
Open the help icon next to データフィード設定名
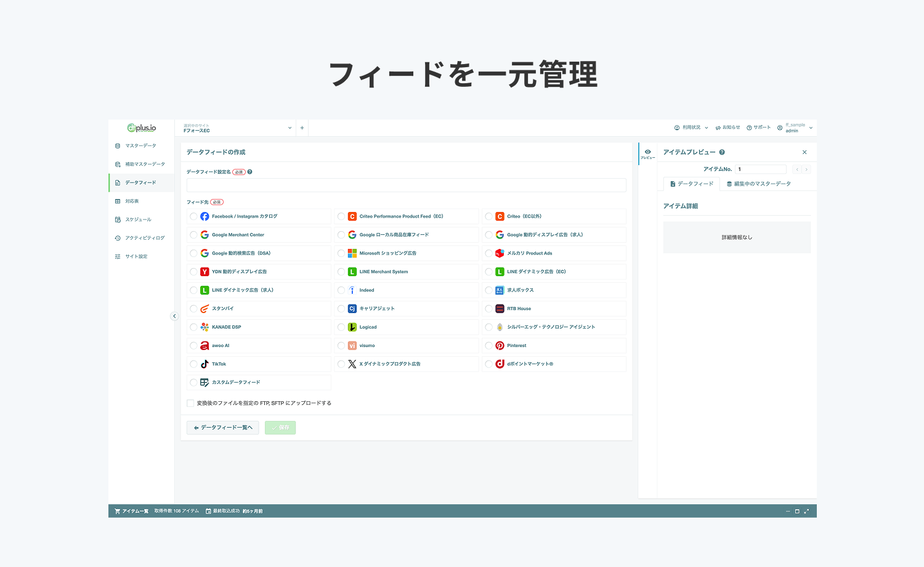tap(249, 172)
